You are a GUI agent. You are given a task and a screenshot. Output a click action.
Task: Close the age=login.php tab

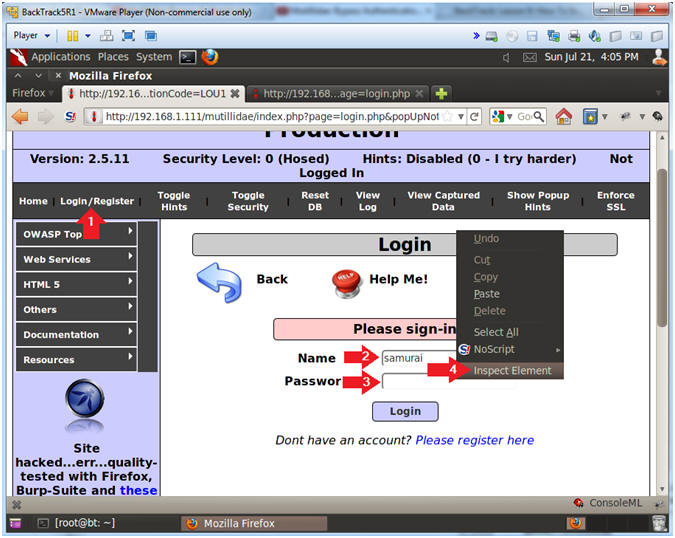(419, 93)
